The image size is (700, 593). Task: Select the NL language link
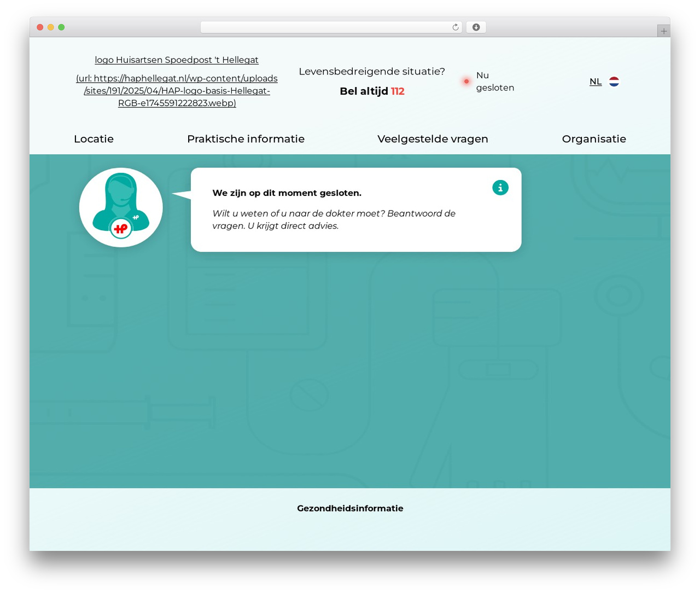point(596,82)
